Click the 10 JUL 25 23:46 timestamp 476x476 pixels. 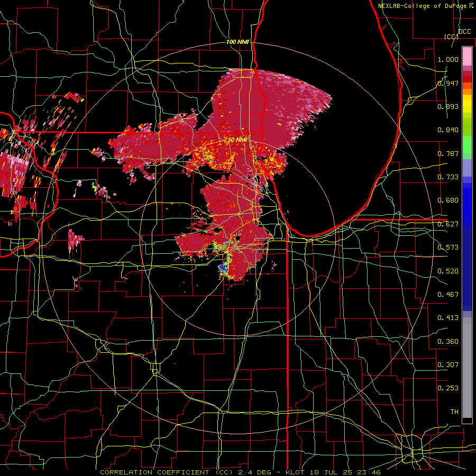(346, 472)
